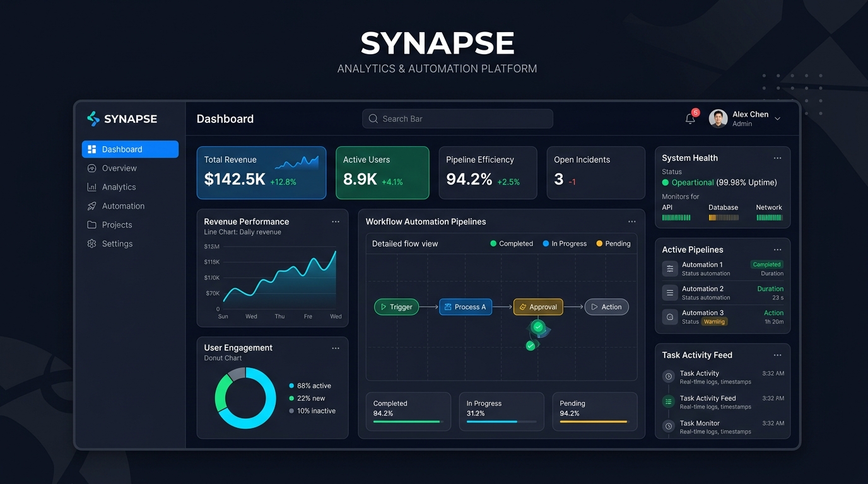Viewport: 868px width, 484px height.
Task: Click the Synapse logo icon in sidebar
Action: click(x=93, y=118)
